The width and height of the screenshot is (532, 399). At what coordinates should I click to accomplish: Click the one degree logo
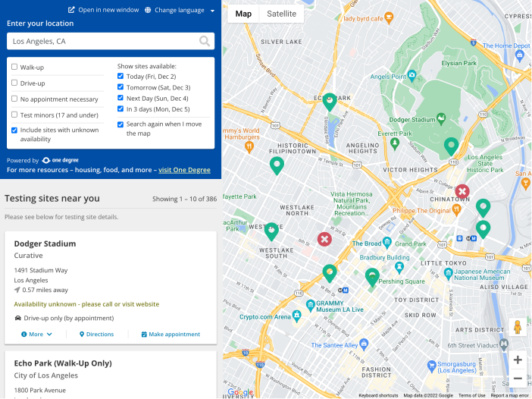tap(60, 160)
